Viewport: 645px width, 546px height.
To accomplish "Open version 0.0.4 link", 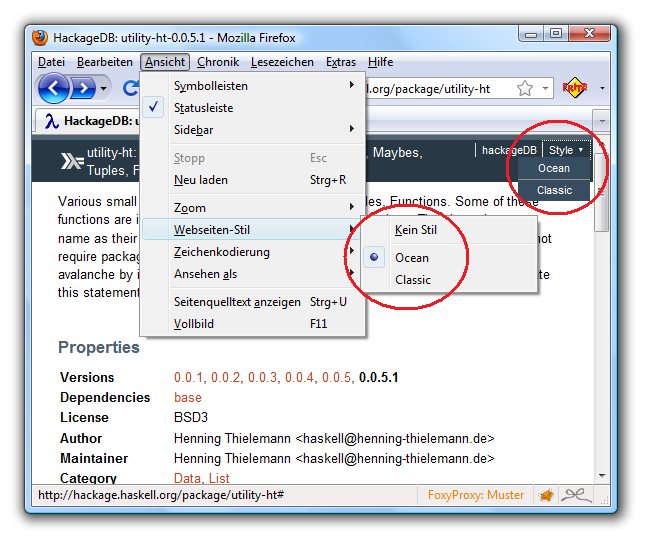I will point(299,377).
